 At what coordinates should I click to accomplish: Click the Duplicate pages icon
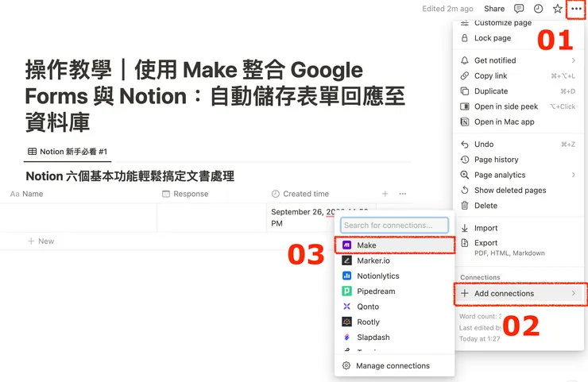(x=464, y=91)
